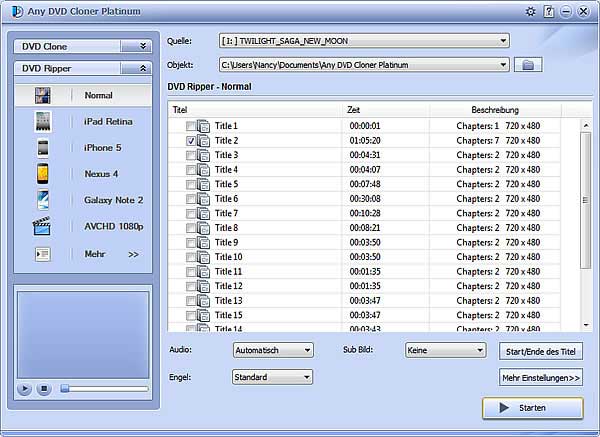Check the Title 15 checkbox

191,315
